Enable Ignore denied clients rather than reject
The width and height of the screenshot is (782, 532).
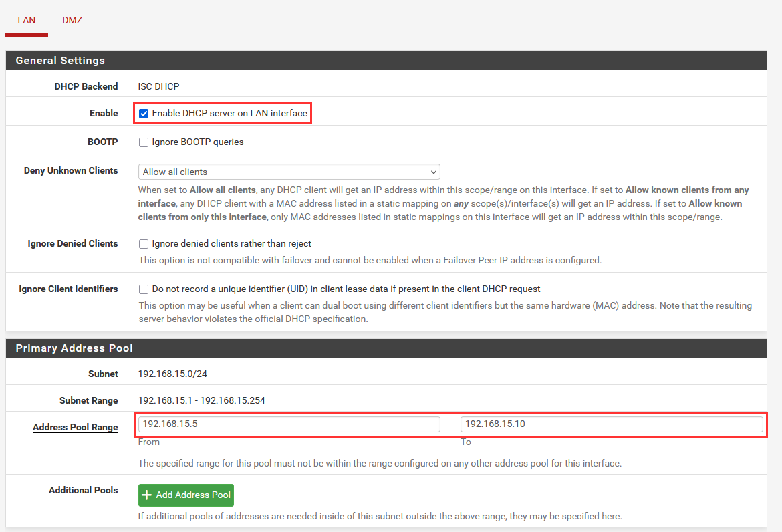point(144,244)
